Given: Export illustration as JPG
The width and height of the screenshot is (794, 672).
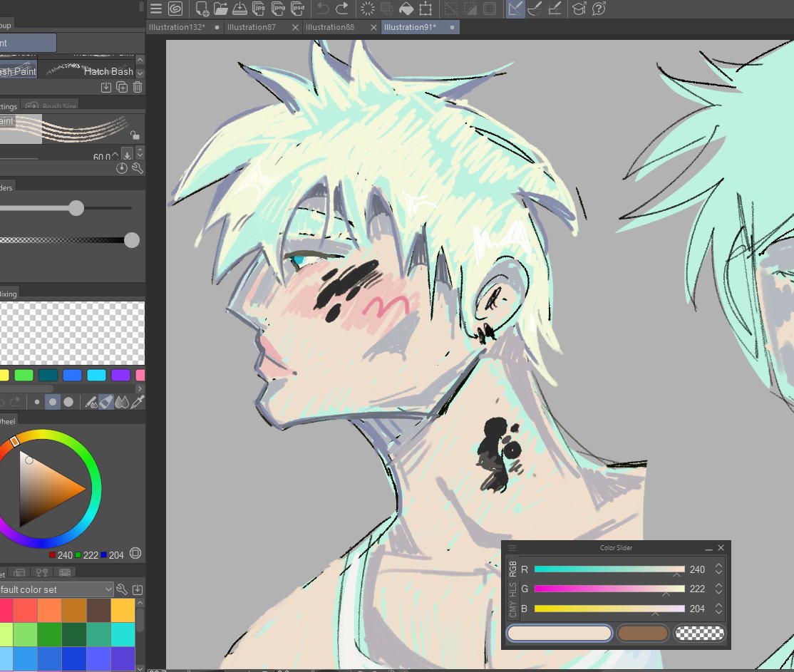Looking at the screenshot, I should (x=259, y=9).
